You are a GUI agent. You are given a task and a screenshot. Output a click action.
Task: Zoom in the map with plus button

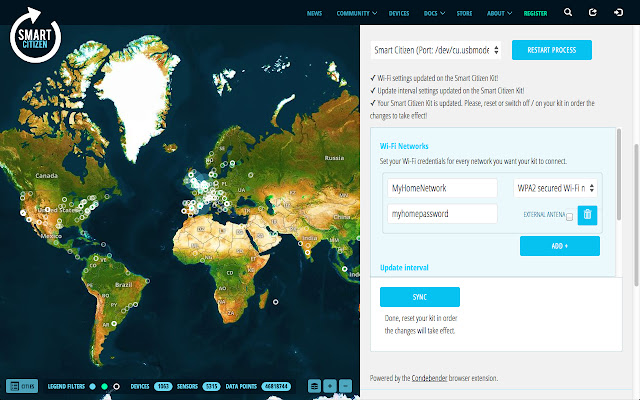(331, 385)
